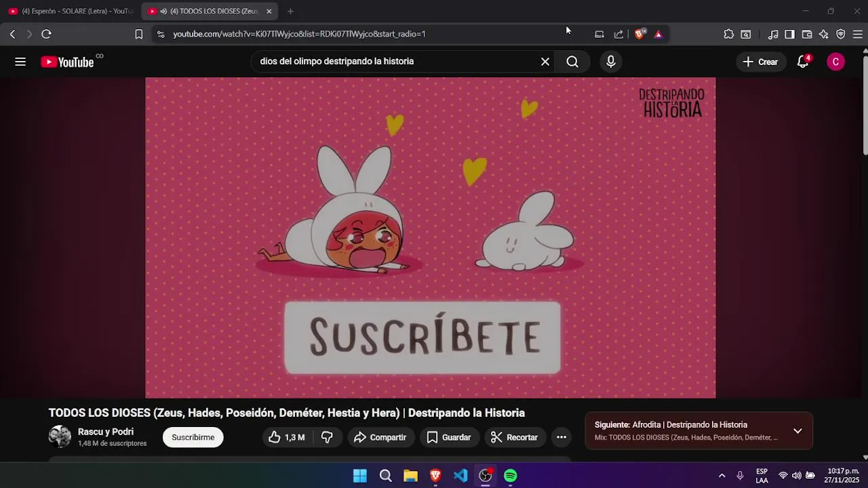Go back in browser history

pyautogui.click(x=12, y=34)
